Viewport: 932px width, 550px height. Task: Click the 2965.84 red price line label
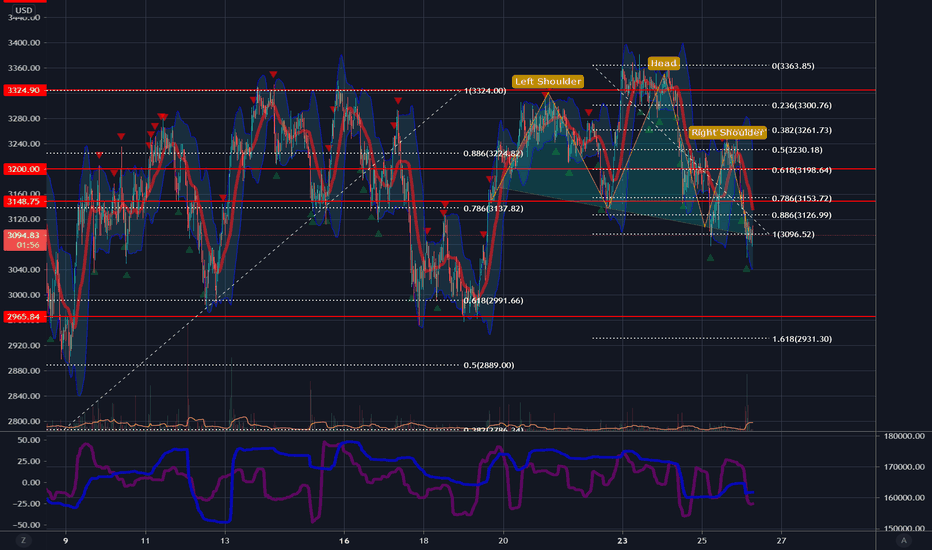click(25, 317)
